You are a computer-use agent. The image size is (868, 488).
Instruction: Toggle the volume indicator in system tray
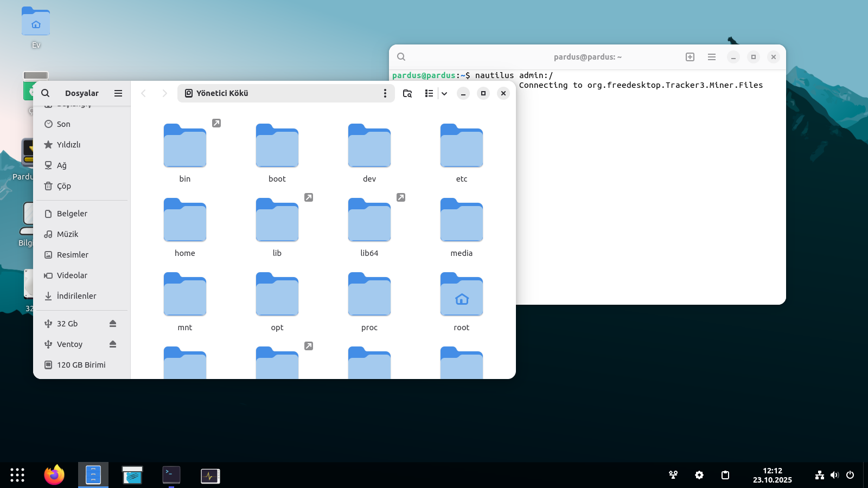(834, 476)
